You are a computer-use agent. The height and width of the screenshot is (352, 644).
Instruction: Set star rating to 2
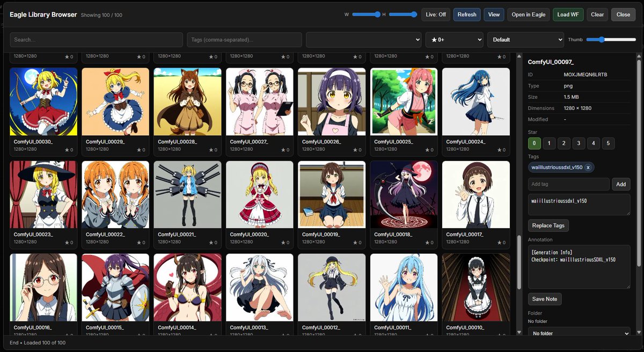[x=564, y=143]
